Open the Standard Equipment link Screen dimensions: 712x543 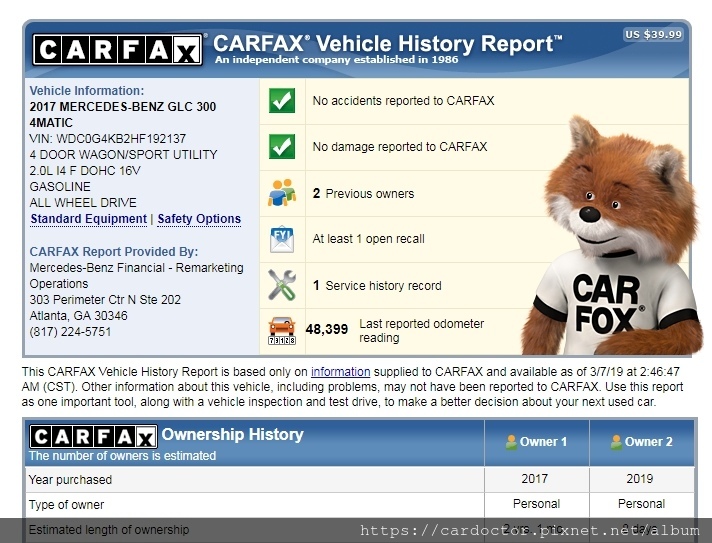[89, 219]
